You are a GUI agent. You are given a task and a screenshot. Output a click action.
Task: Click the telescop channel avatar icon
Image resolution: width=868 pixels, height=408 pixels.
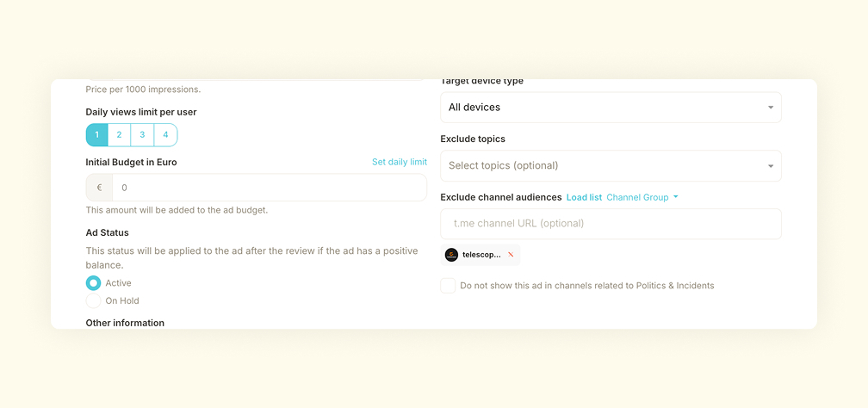(451, 255)
